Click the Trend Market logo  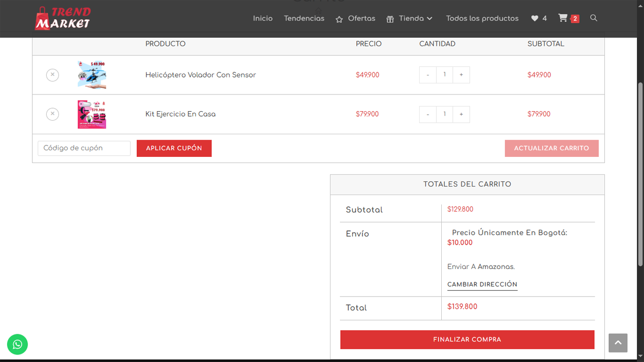pyautogui.click(x=62, y=18)
